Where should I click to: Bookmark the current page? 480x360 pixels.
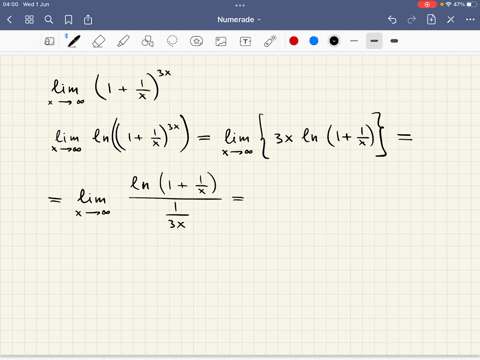(x=68, y=20)
